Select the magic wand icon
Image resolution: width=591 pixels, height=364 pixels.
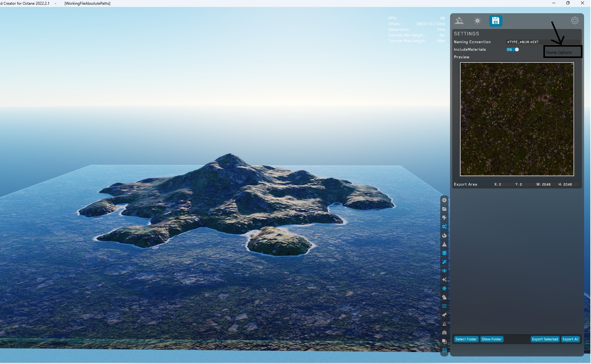444,262
